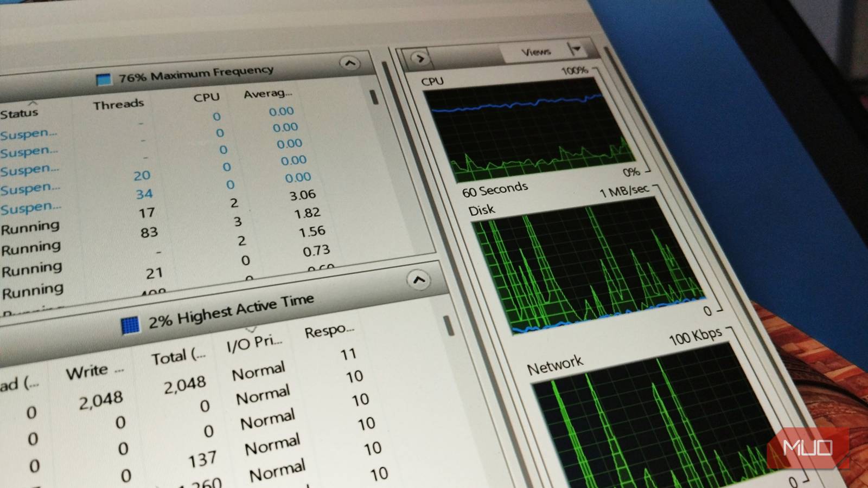868x488 pixels.
Task: Collapse the Disk section chevron button
Action: [x=418, y=280]
